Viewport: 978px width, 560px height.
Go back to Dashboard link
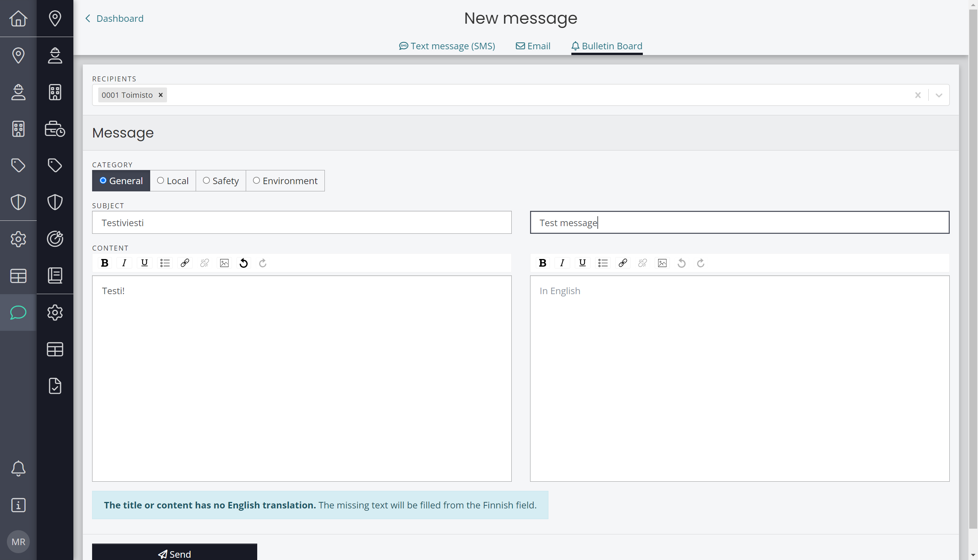pos(114,18)
